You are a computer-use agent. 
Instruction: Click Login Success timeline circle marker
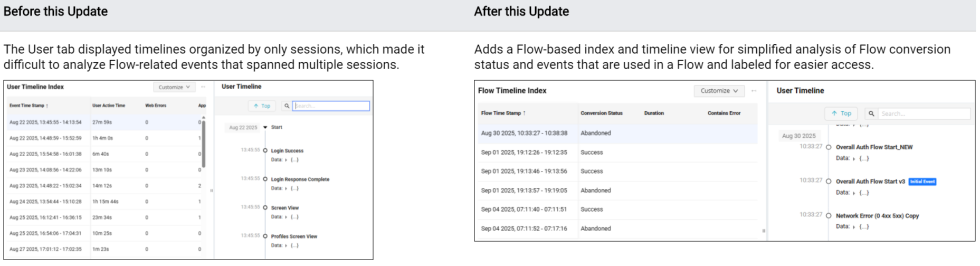[265, 151]
